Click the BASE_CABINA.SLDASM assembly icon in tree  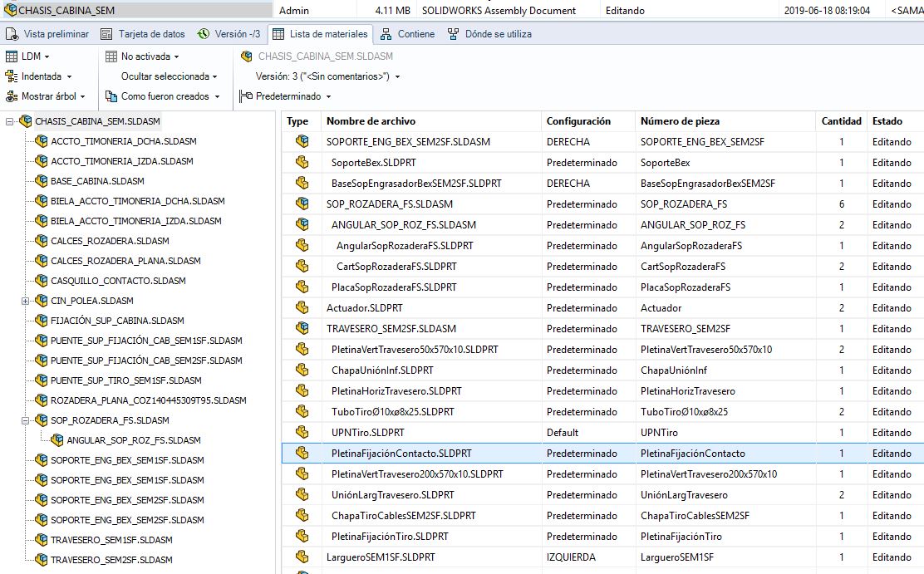click(x=42, y=181)
